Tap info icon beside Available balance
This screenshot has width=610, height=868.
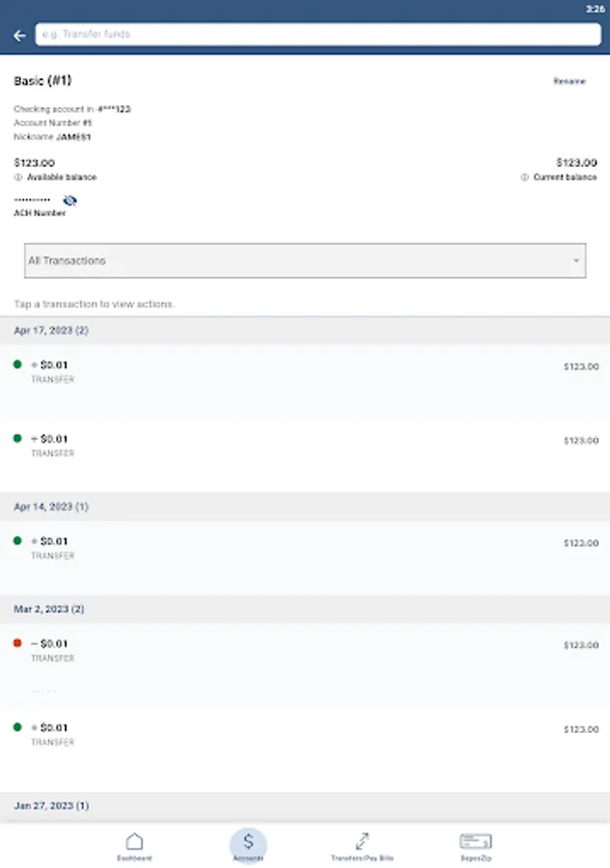click(x=18, y=177)
